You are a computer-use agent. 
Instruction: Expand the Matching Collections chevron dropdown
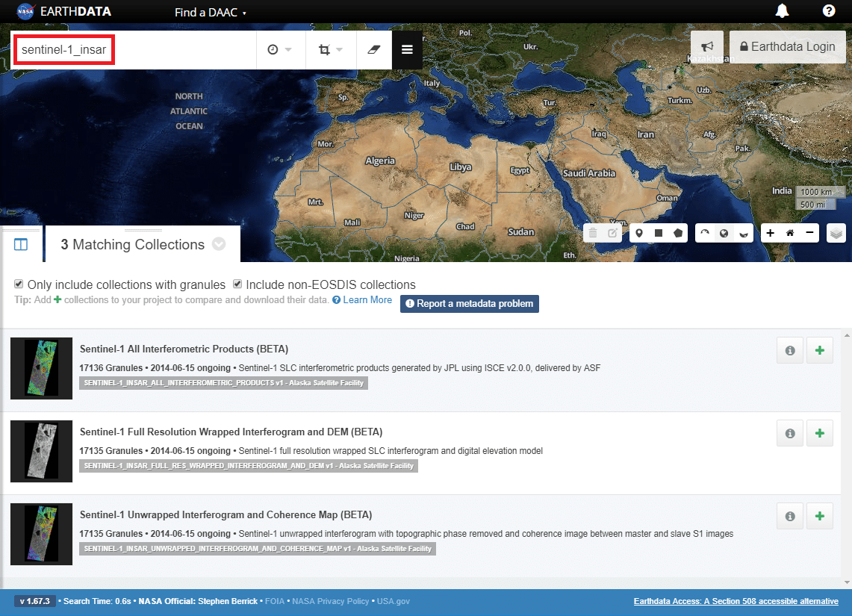[x=219, y=244]
